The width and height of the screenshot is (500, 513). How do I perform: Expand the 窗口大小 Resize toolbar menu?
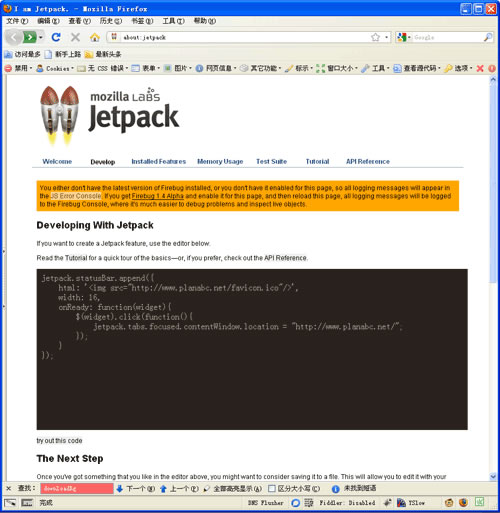coord(337,68)
